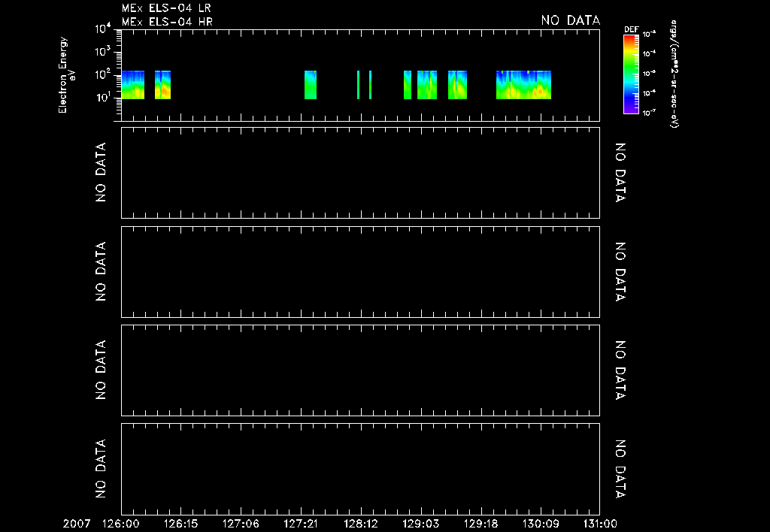Click the 10^-7 color bar scale label

[x=649, y=113]
